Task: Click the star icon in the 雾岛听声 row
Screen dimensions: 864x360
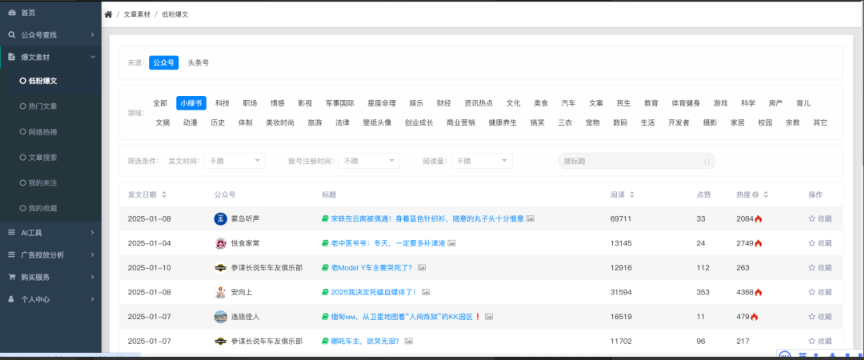Action: [x=811, y=219]
